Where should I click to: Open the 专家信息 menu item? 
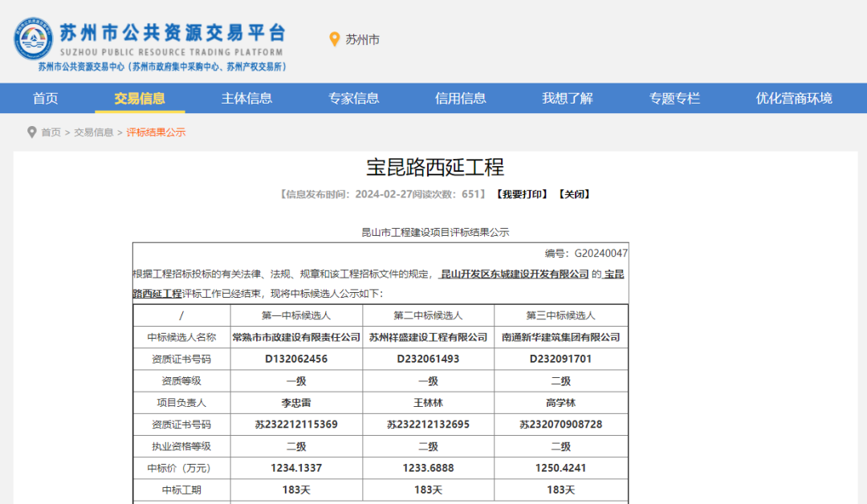click(x=354, y=98)
